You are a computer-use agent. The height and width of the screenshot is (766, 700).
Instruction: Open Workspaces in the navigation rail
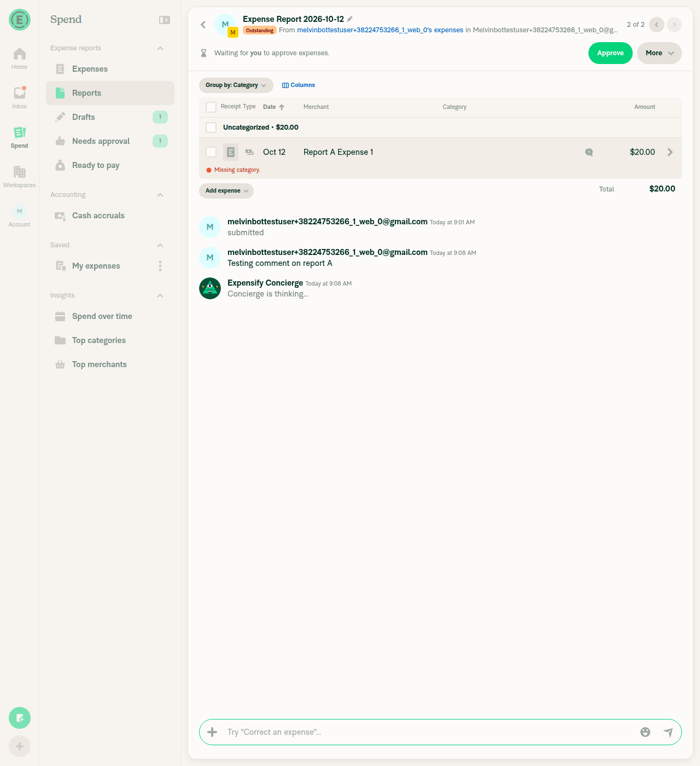click(x=20, y=176)
